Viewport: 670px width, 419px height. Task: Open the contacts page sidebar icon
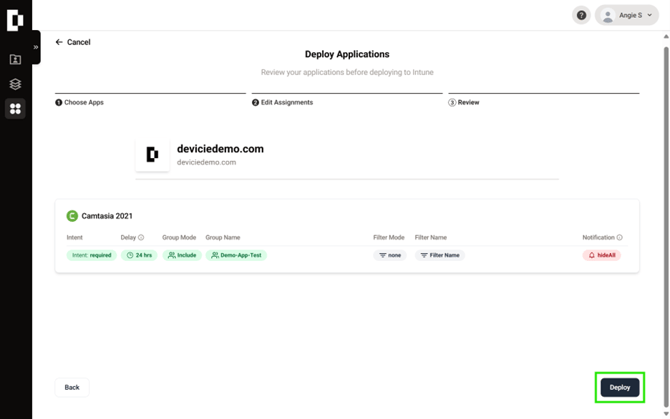pos(15,60)
